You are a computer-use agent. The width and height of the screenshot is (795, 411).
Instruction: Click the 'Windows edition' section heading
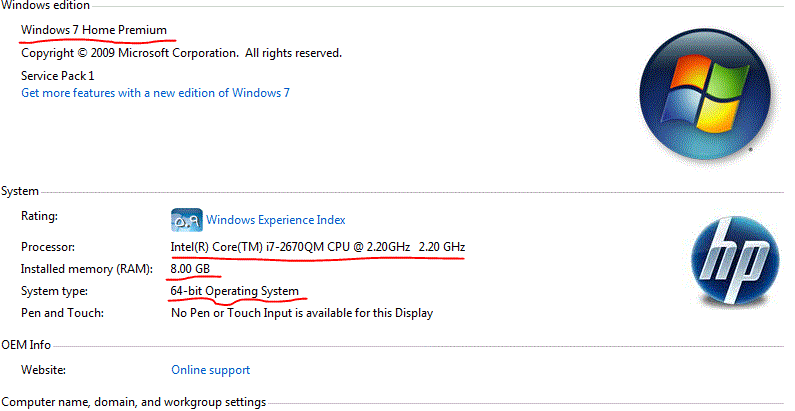click(45, 6)
